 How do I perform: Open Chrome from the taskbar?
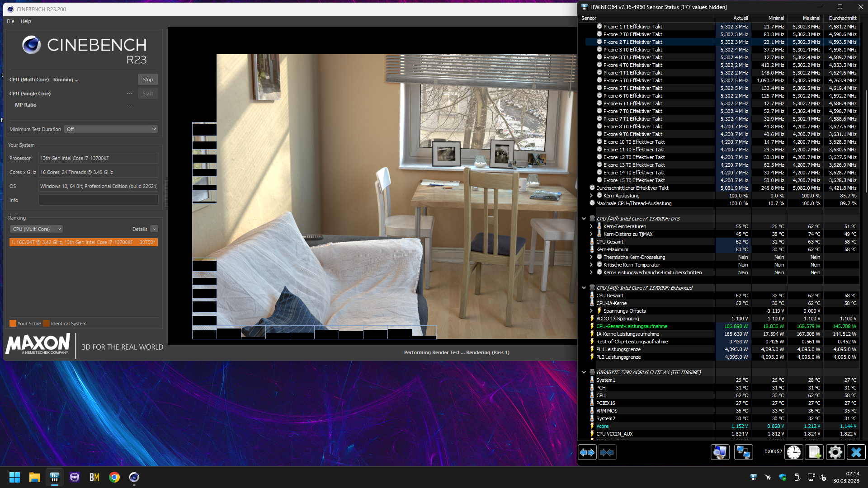point(114,477)
